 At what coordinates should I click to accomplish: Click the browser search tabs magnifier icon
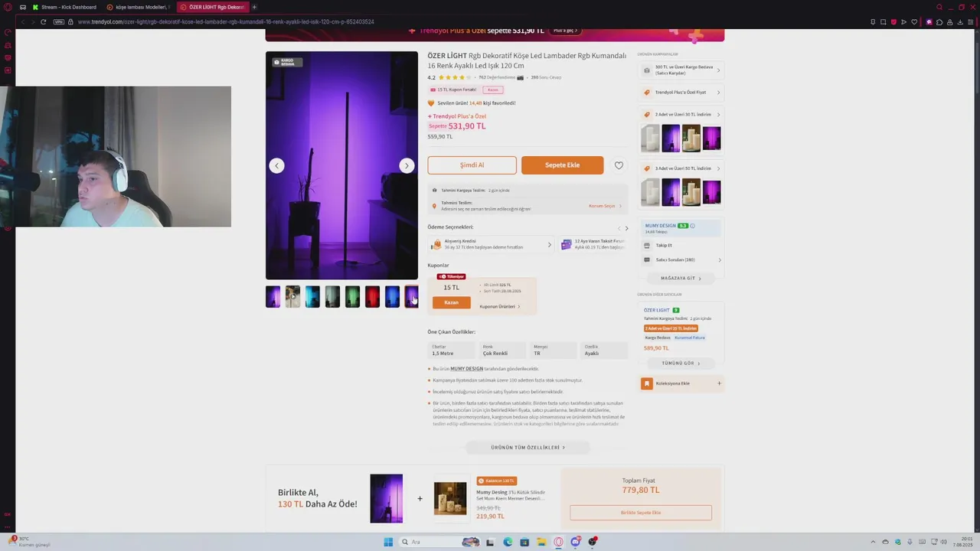939,7
